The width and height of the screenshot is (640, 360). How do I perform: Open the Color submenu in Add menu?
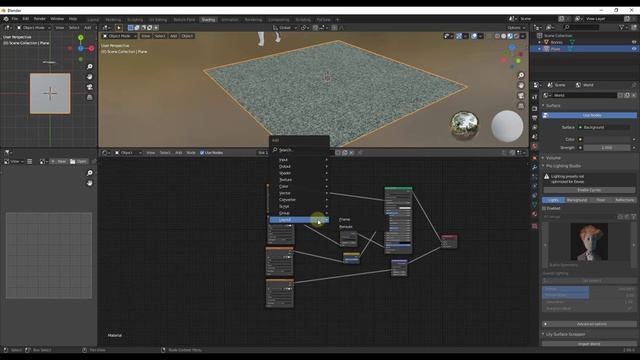299,187
